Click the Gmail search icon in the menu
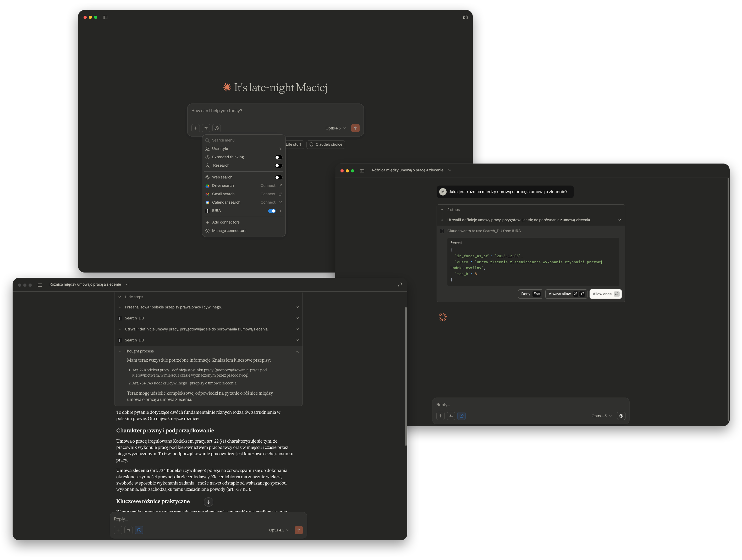Screen dimensions: 742x560 pyautogui.click(x=207, y=194)
